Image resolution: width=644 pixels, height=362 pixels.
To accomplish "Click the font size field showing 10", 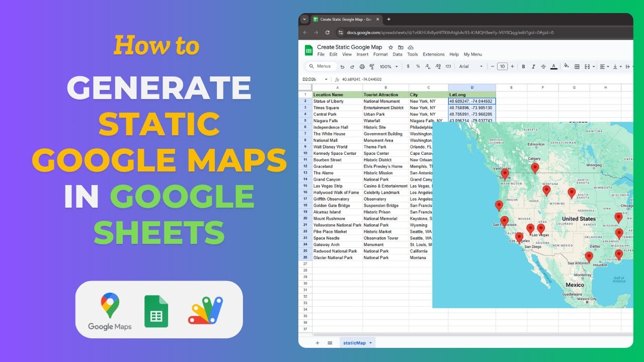I will point(502,66).
